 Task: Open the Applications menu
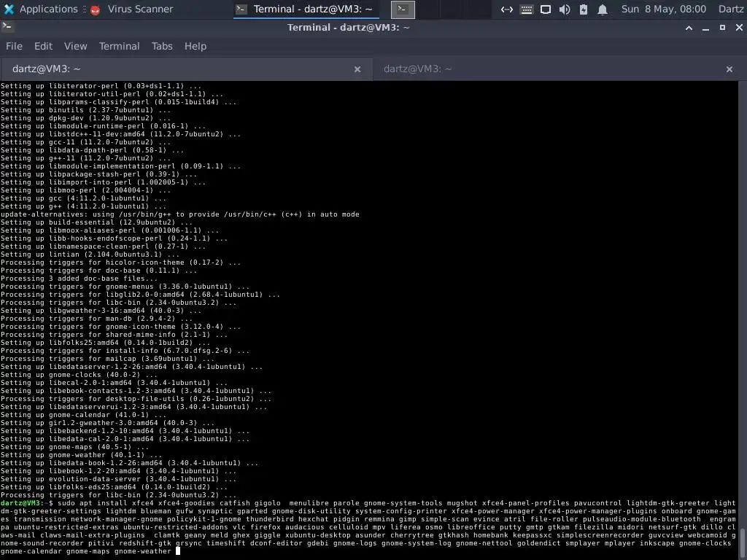click(x=40, y=9)
